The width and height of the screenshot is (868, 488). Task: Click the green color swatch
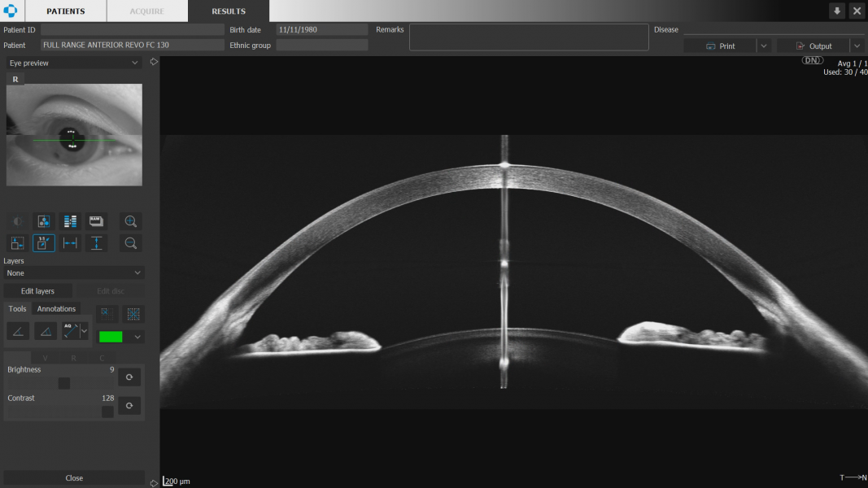click(x=110, y=337)
